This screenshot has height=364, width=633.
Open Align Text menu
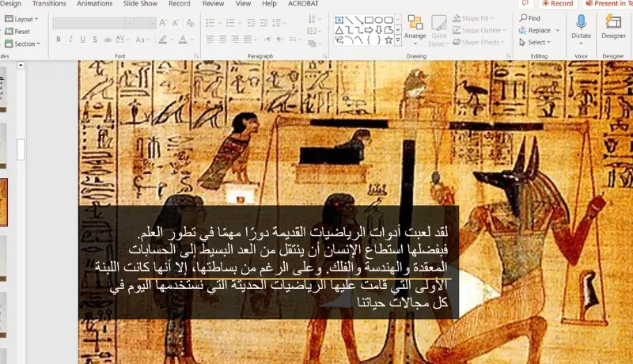314,31
